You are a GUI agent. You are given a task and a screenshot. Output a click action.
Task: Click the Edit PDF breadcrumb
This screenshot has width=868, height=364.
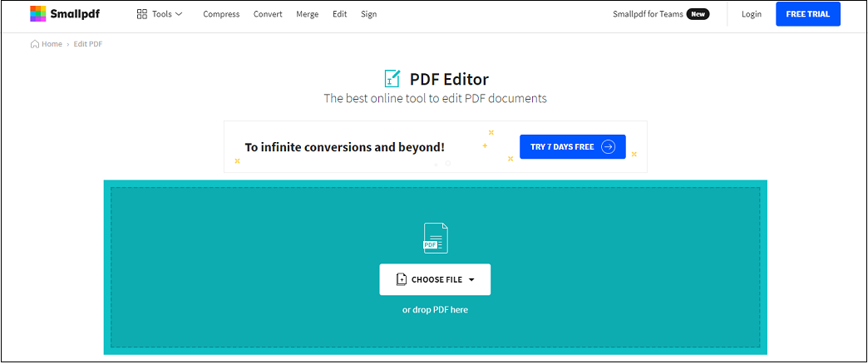tap(88, 44)
